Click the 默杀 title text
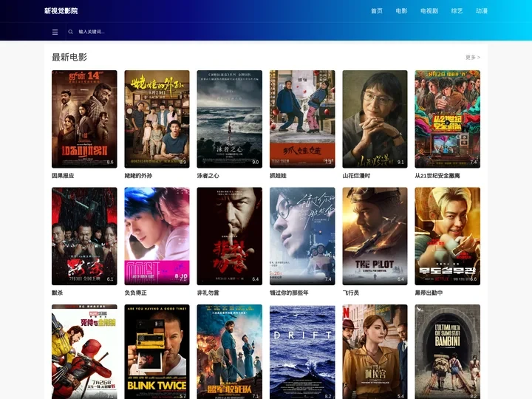This screenshot has height=399, width=532. click(58, 293)
